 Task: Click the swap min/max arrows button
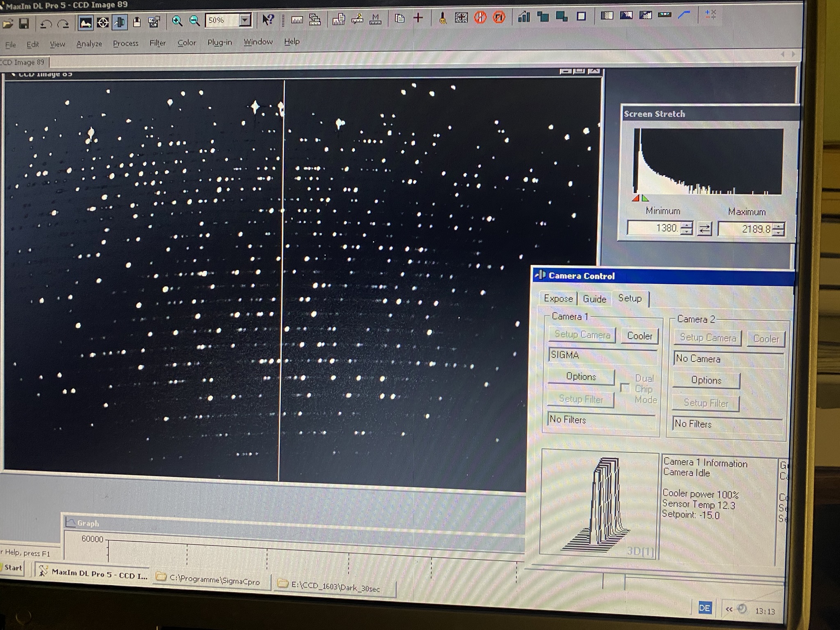tap(705, 228)
